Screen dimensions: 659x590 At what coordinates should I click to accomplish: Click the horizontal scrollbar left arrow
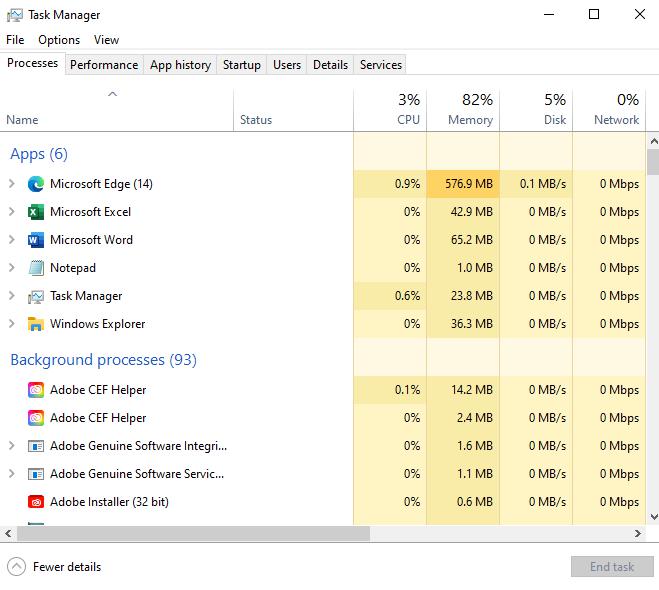[8, 533]
